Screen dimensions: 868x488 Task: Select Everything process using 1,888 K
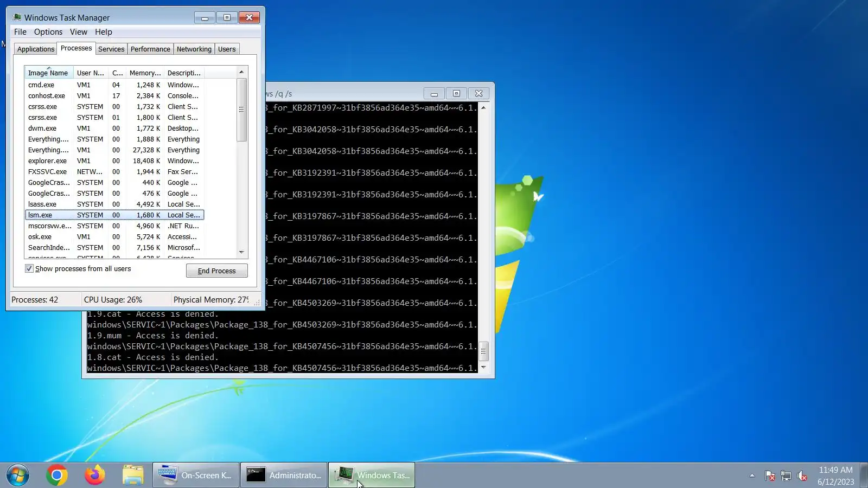(114, 139)
